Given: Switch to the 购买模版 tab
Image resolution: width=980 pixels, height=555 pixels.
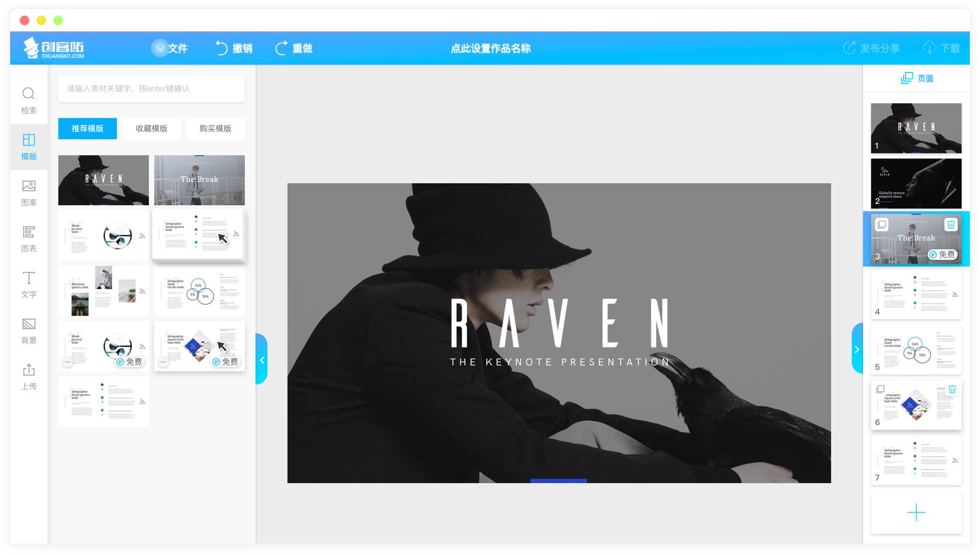Looking at the screenshot, I should [215, 128].
